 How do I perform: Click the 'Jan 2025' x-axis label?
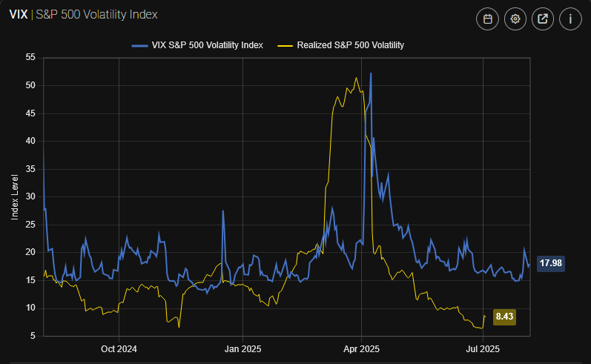[242, 349]
